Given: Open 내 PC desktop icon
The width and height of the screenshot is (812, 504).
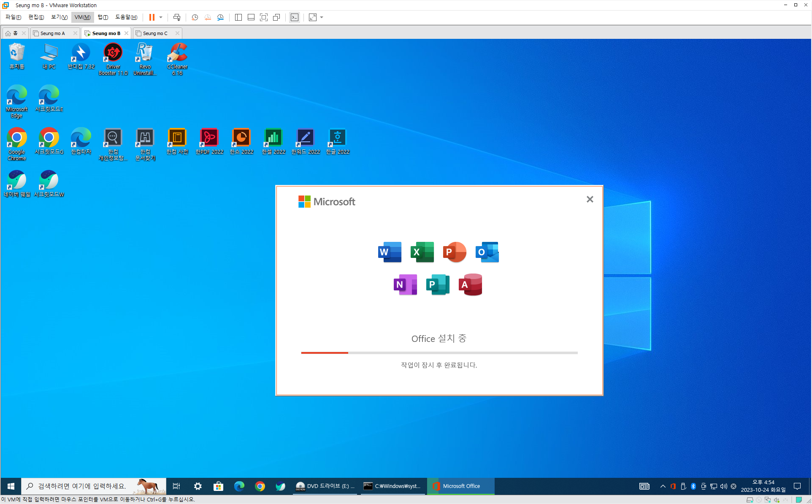Looking at the screenshot, I should [x=49, y=56].
